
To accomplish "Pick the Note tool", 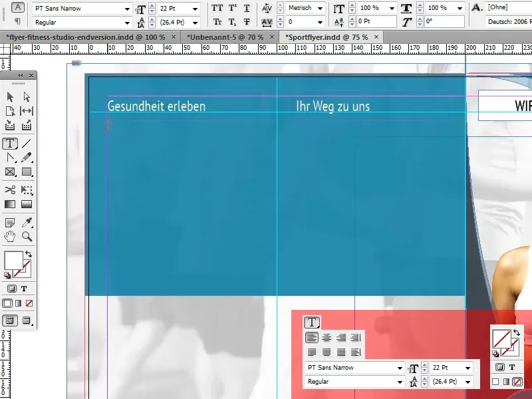I will click(10, 223).
